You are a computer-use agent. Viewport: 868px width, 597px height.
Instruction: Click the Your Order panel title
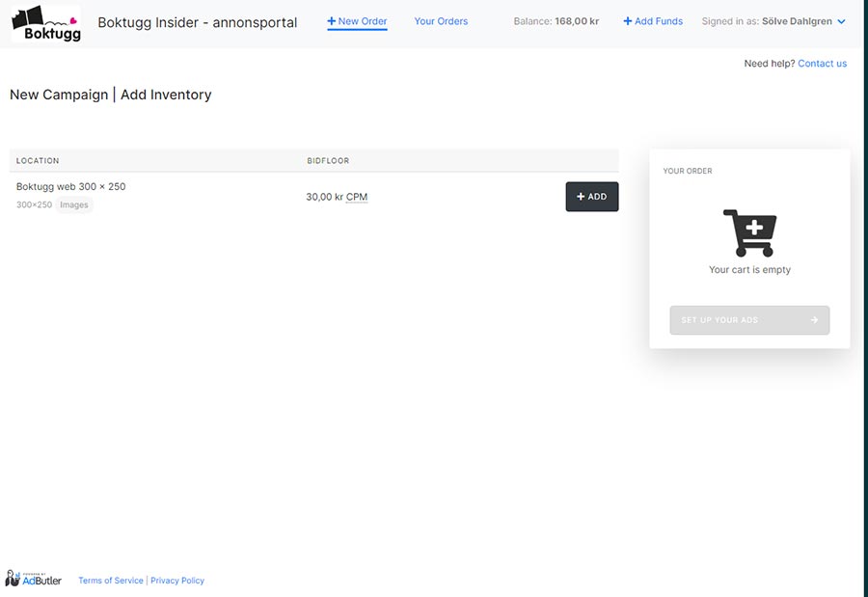[688, 171]
